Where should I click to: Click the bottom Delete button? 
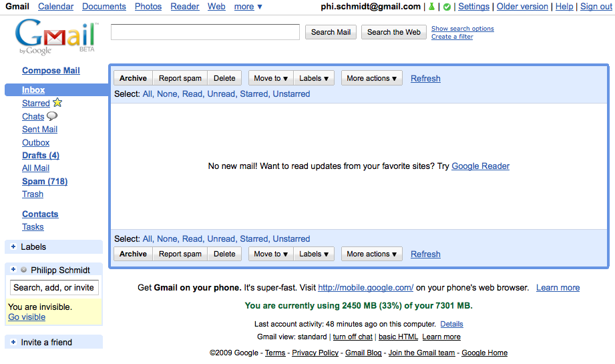224,254
